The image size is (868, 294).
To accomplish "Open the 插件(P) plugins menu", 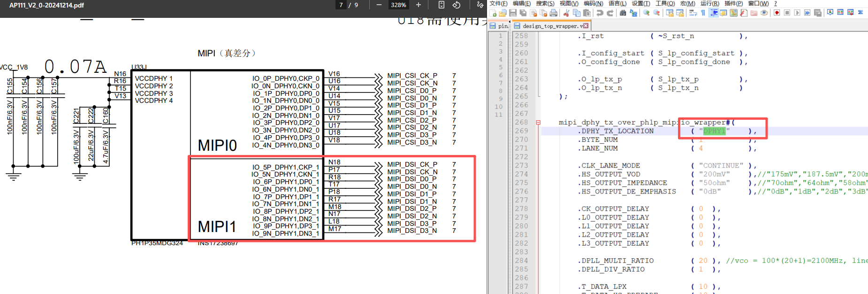I will coord(734,4).
